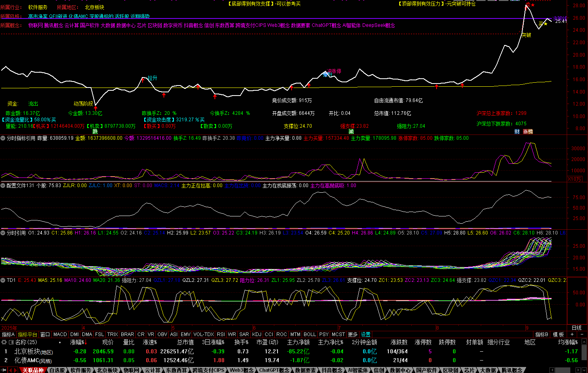Click the 减 badge on the chart
Screen dimensions: 588x373
[x=351, y=131]
